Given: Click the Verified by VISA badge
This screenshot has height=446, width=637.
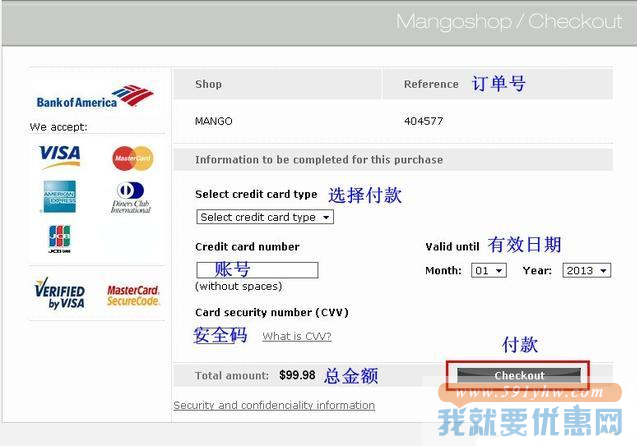Looking at the screenshot, I should tap(60, 293).
